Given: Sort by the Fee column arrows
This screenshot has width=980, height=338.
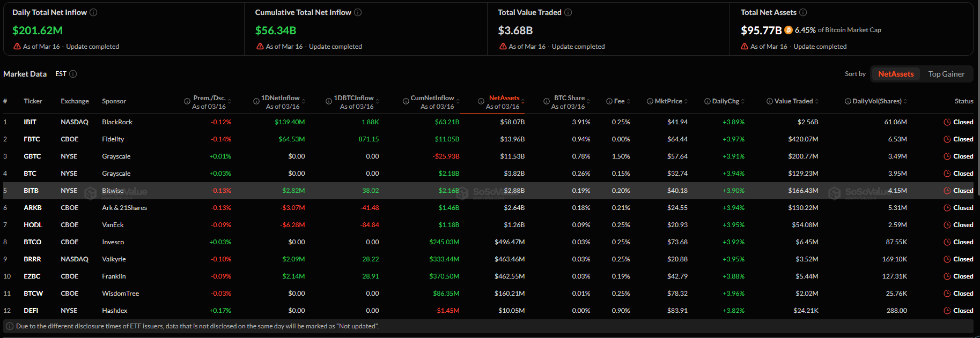Looking at the screenshot, I should (628, 101).
